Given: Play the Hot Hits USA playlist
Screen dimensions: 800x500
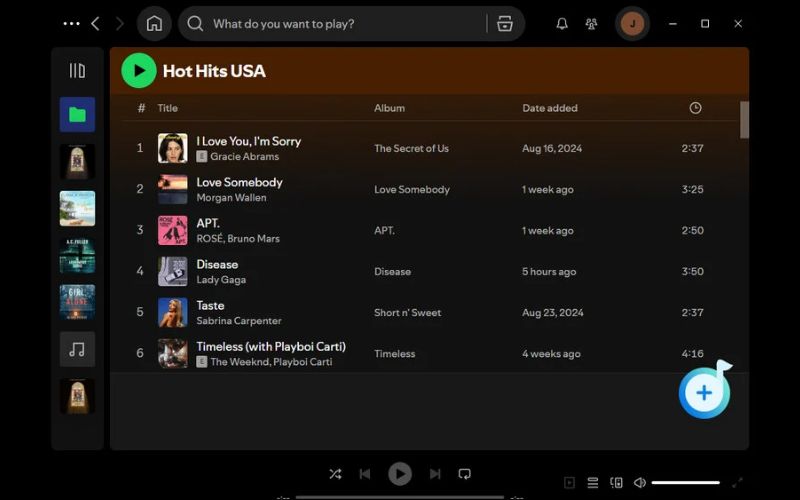Looking at the screenshot, I should click(x=139, y=71).
